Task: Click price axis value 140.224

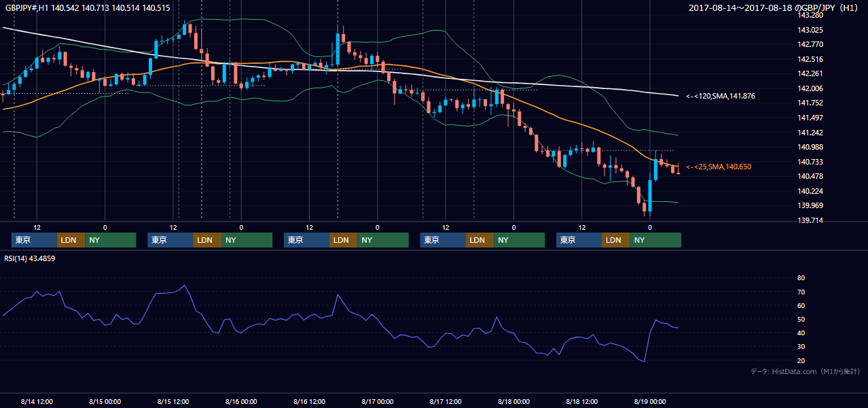Action: click(x=810, y=191)
